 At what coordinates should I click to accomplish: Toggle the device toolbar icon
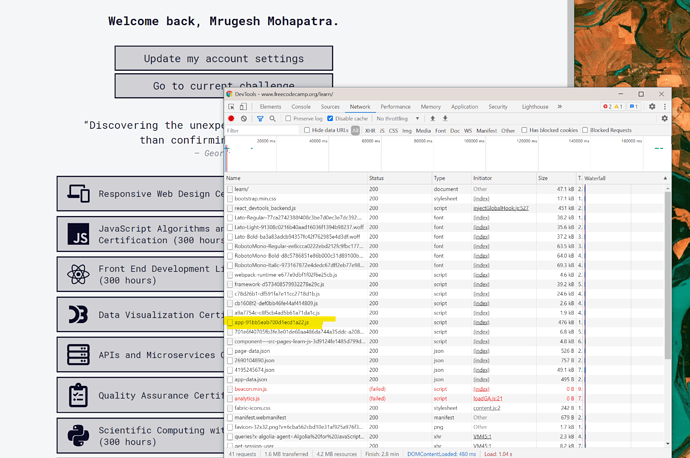243,107
